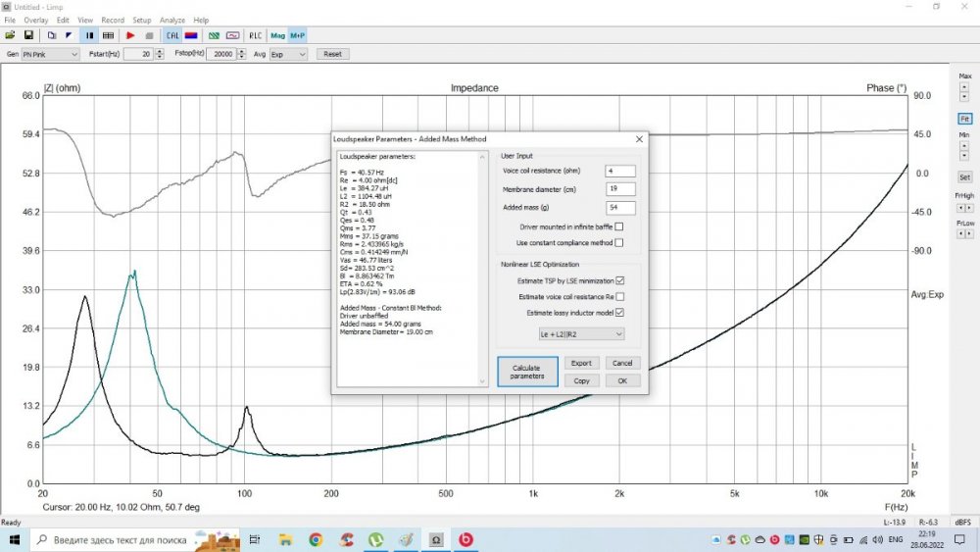Click the Export button in the dialog
The width and height of the screenshot is (980, 552).
click(x=581, y=363)
